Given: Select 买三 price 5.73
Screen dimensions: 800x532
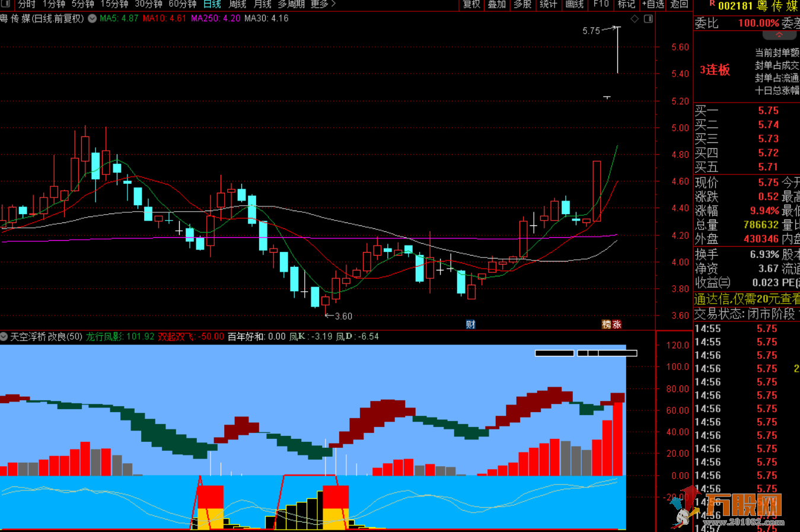Looking at the screenshot, I should click(768, 139).
